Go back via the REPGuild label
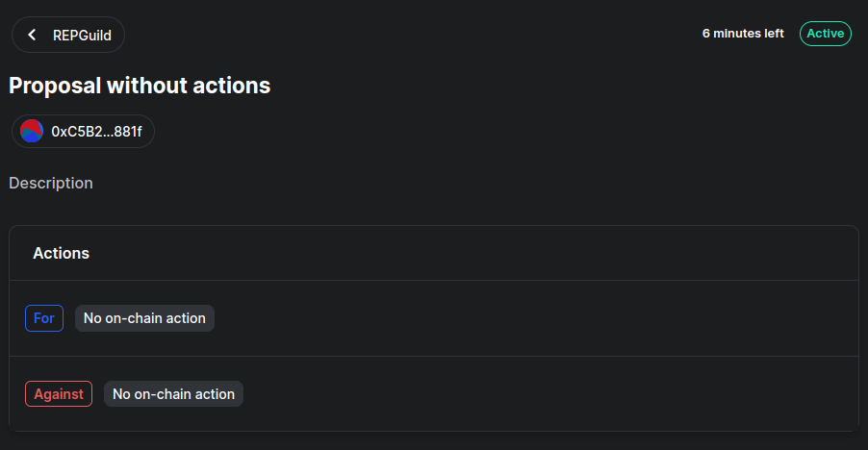868x450 pixels. (82, 36)
